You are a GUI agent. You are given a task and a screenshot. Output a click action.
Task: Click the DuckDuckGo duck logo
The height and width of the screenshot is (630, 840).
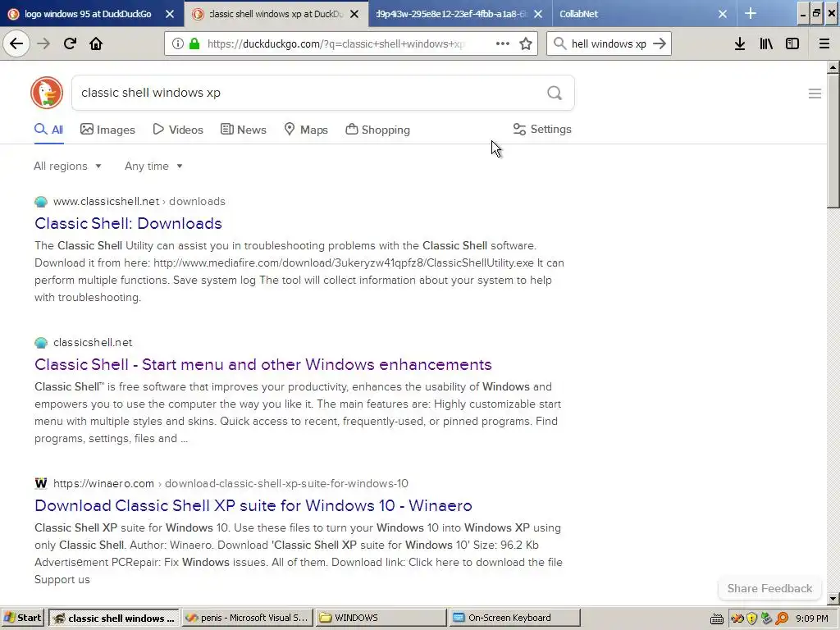pyautogui.click(x=47, y=93)
